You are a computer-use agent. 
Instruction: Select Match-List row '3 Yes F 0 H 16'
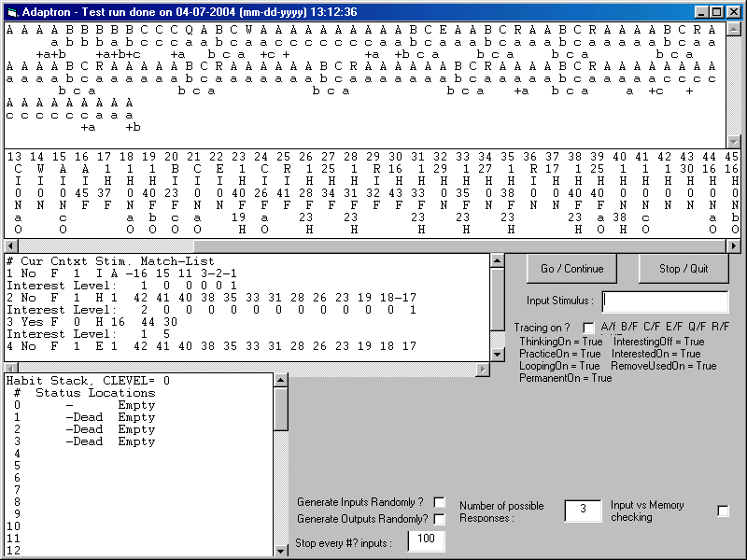(92, 322)
